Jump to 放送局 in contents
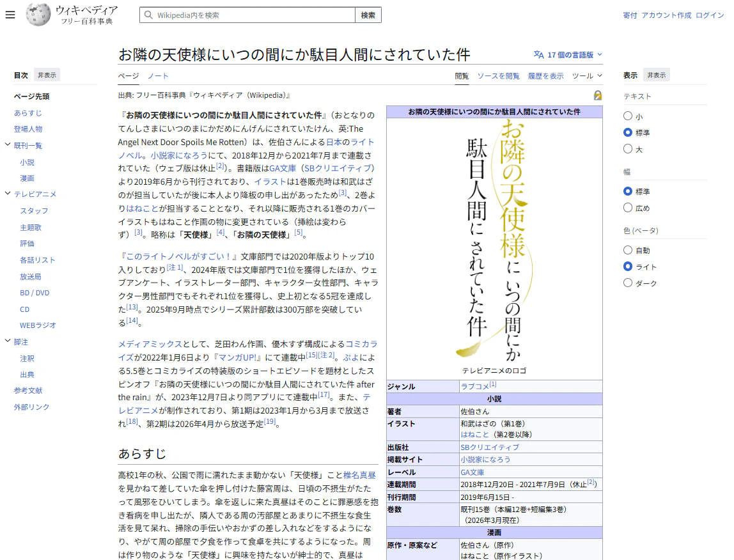The height and width of the screenshot is (560, 734). tap(31, 276)
